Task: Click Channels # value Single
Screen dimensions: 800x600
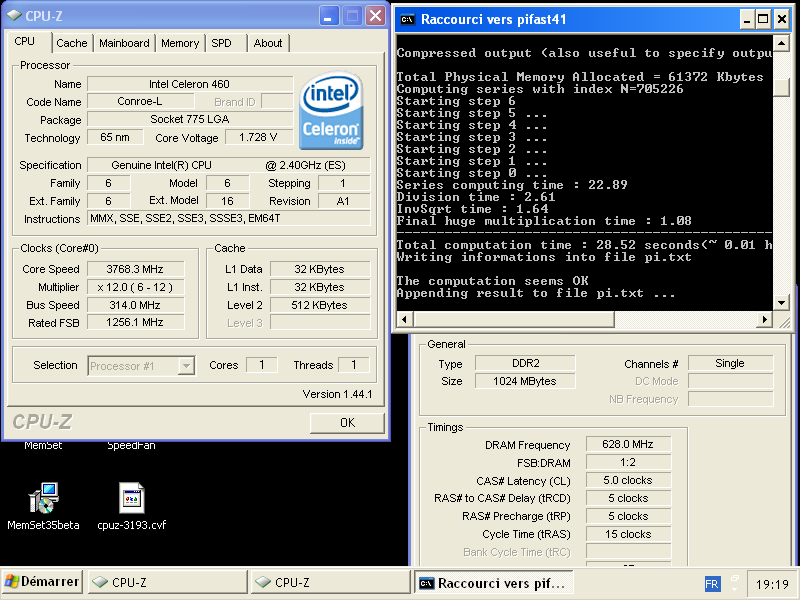Action: point(730,363)
